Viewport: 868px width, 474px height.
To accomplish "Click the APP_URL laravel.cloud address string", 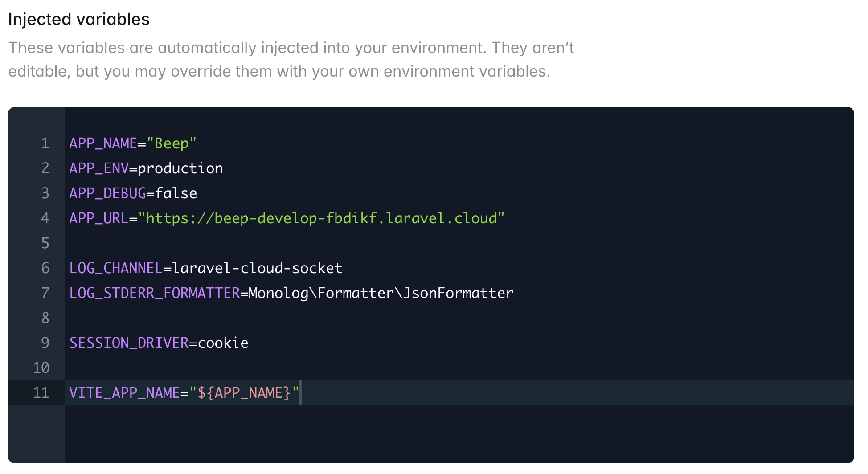I will pos(321,218).
